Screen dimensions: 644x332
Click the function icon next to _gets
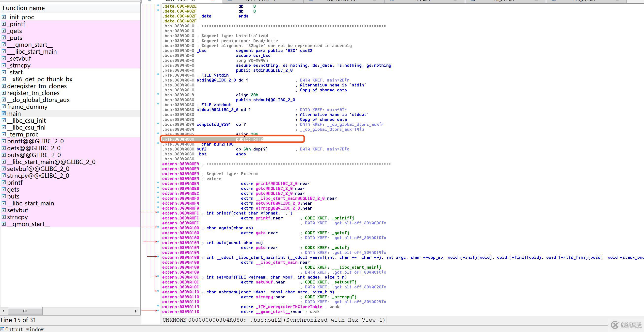(x=4, y=31)
